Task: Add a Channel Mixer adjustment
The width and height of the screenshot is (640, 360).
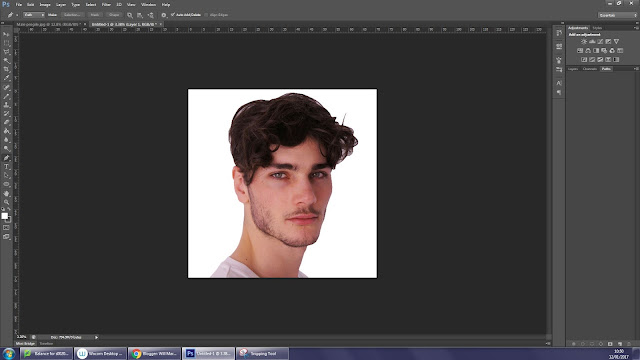Action: click(612, 51)
